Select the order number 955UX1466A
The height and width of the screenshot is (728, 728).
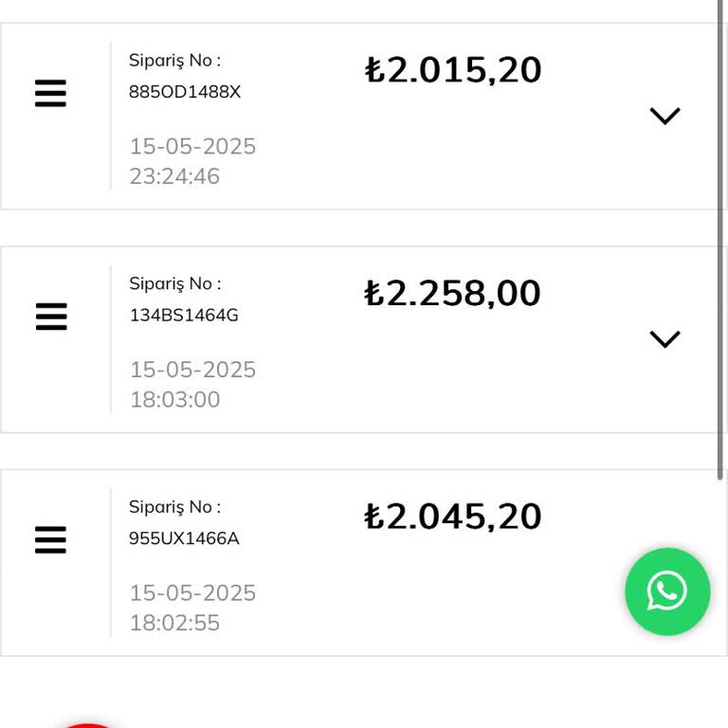(x=184, y=538)
